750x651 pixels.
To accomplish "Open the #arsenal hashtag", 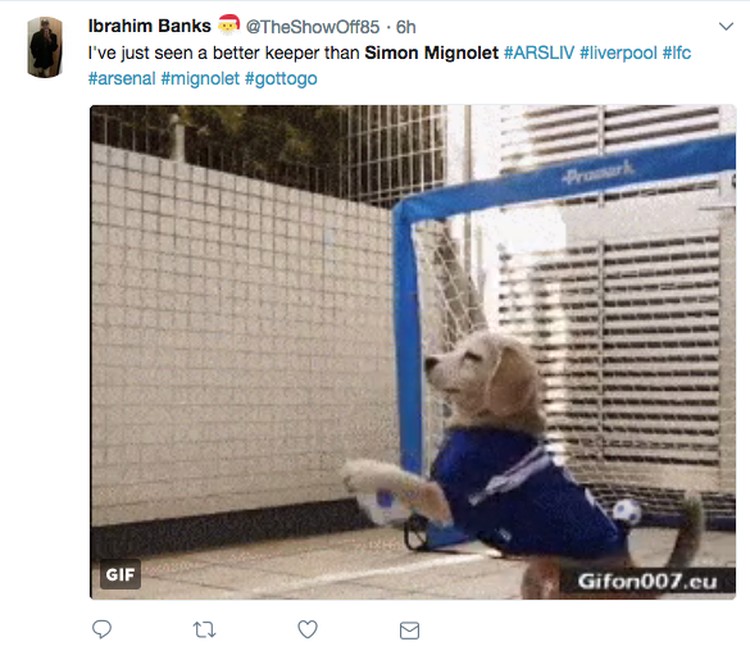I will [x=122, y=78].
